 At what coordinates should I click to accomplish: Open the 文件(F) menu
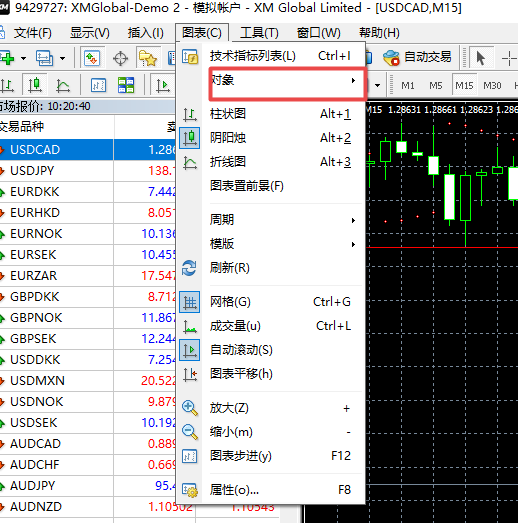[x=32, y=33]
